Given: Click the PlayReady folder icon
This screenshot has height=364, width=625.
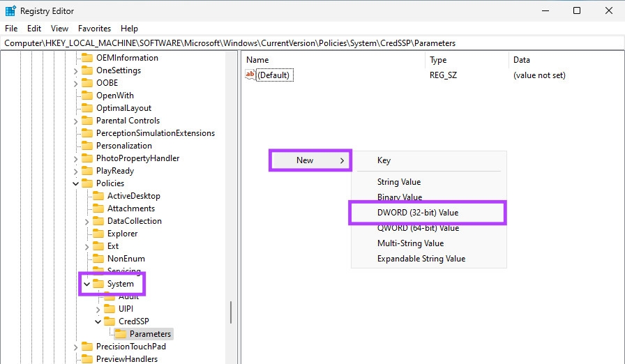Looking at the screenshot, I should tap(87, 171).
